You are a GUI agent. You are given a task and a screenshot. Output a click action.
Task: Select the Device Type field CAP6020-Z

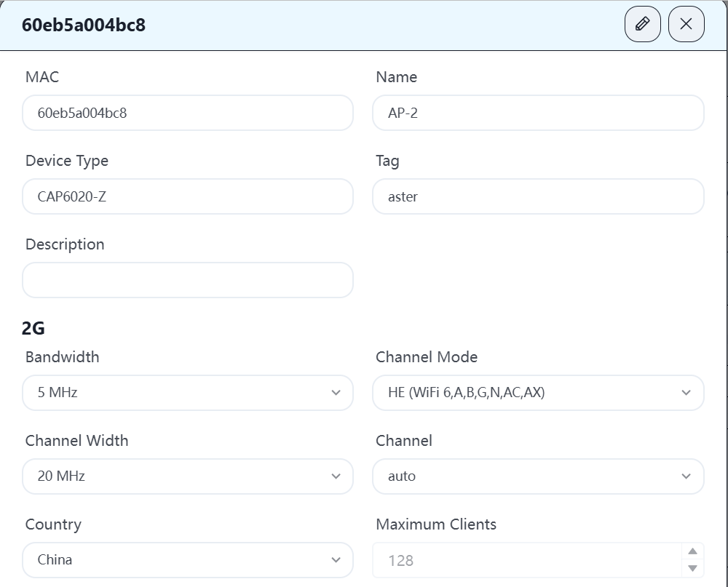(x=187, y=196)
